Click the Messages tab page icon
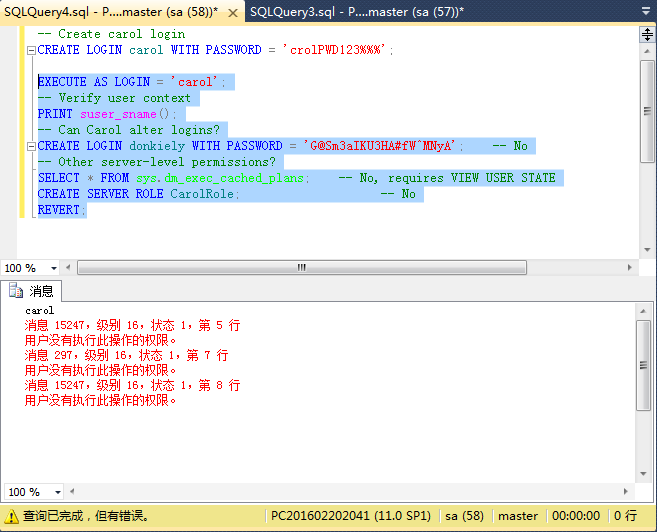 (16, 291)
